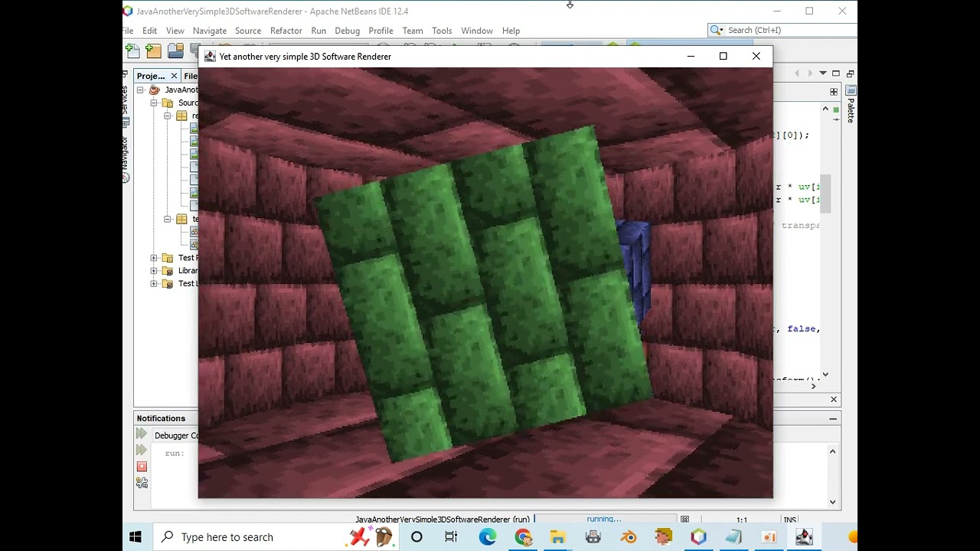This screenshot has width=980, height=551.
Task: Expand the Test Libraries tree node
Action: coord(154,284)
